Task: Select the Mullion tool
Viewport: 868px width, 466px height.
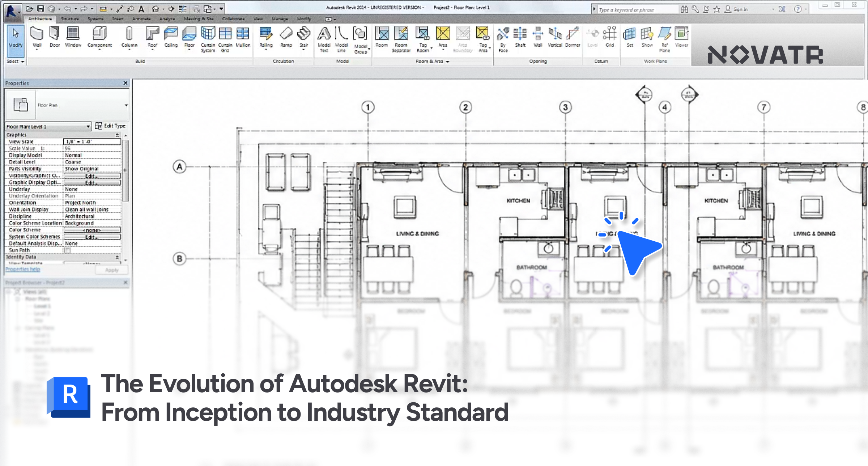Action: pos(243,37)
